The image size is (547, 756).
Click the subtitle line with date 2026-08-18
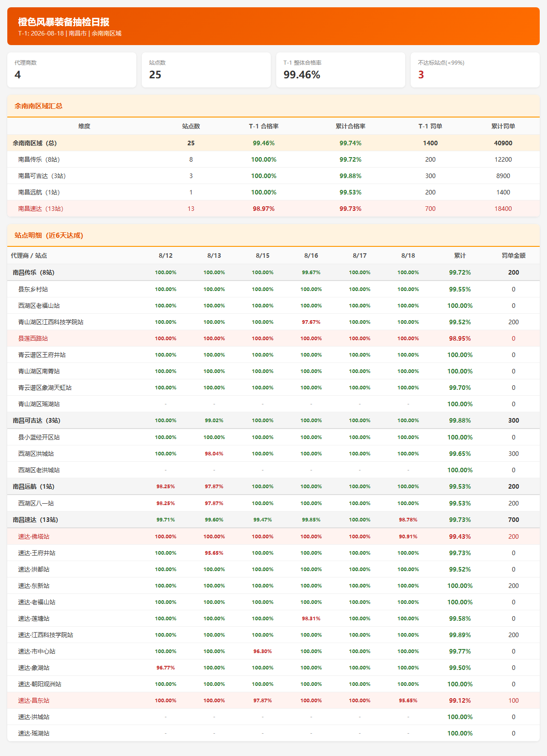[70, 33]
